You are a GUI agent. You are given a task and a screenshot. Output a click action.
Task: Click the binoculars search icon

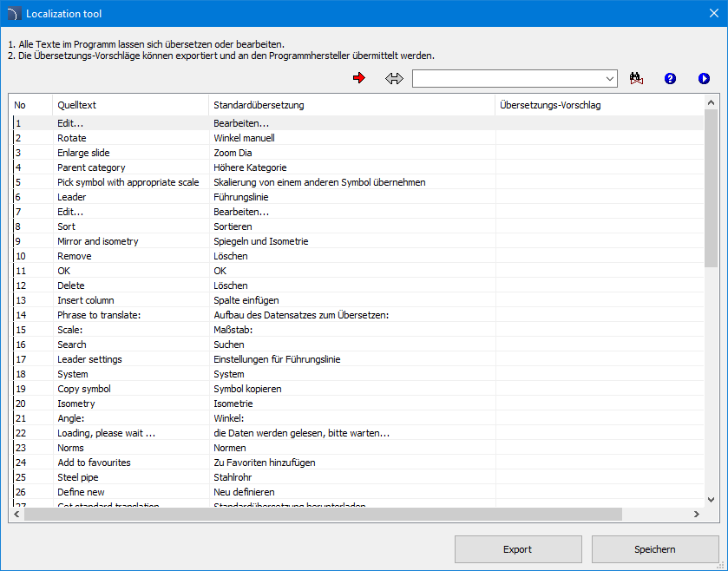coord(636,79)
